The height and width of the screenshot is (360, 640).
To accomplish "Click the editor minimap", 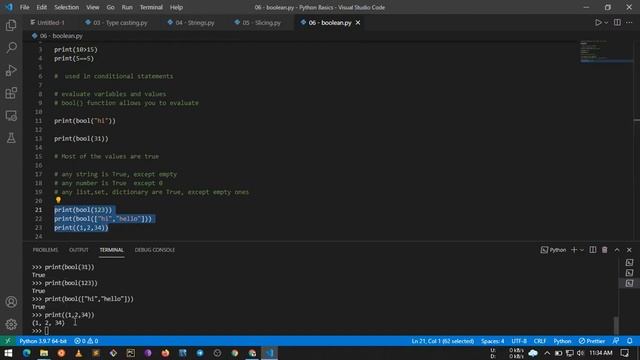I will click(606, 52).
